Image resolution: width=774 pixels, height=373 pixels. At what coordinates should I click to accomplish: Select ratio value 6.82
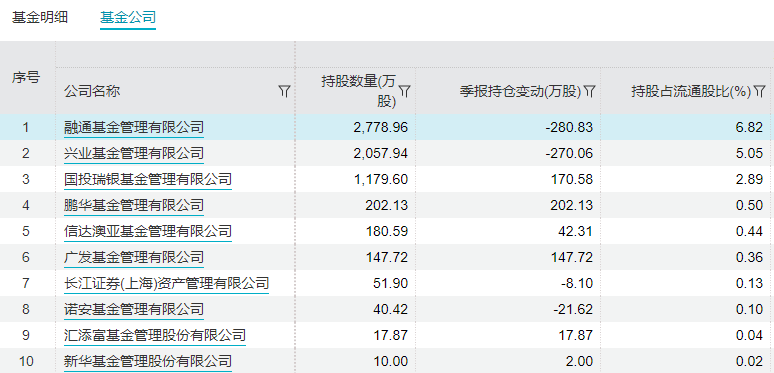(749, 127)
